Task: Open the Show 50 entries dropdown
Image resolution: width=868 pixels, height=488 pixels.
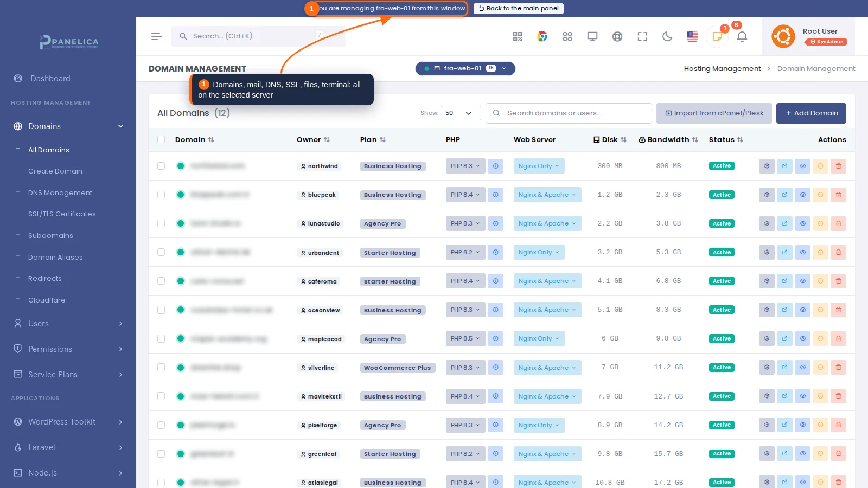Action: [x=461, y=113]
